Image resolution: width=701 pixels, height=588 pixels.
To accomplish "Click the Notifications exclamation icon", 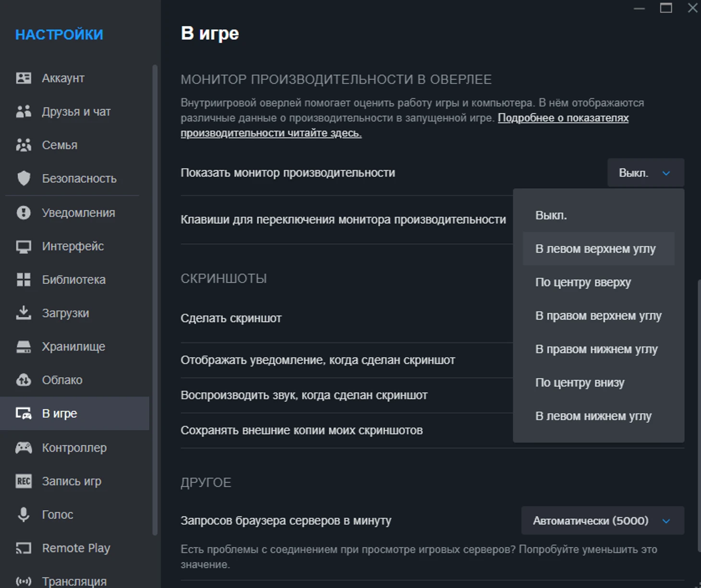I will [x=24, y=213].
